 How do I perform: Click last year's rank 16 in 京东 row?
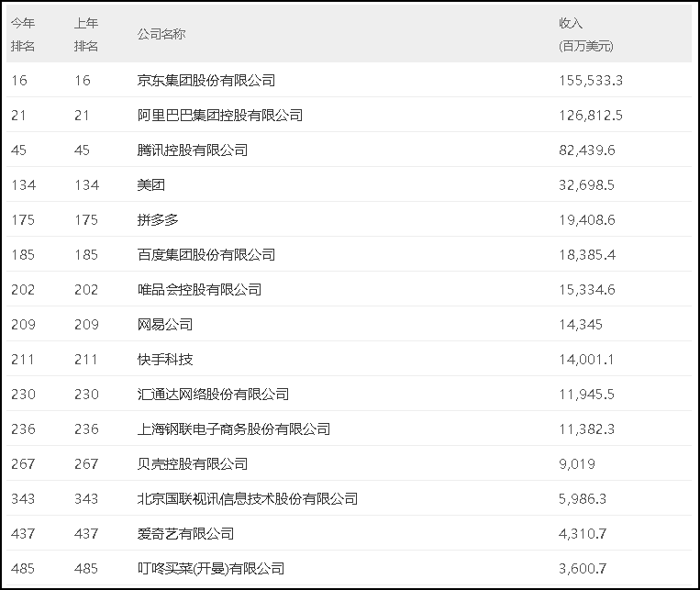pos(83,81)
